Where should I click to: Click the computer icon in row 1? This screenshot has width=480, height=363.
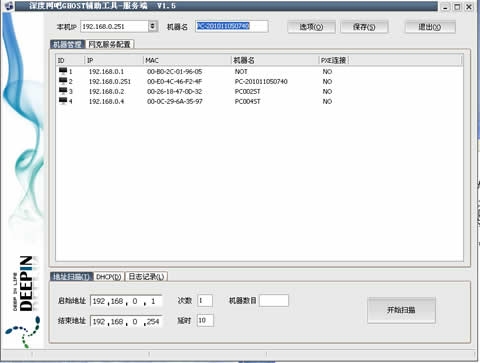pos(63,71)
